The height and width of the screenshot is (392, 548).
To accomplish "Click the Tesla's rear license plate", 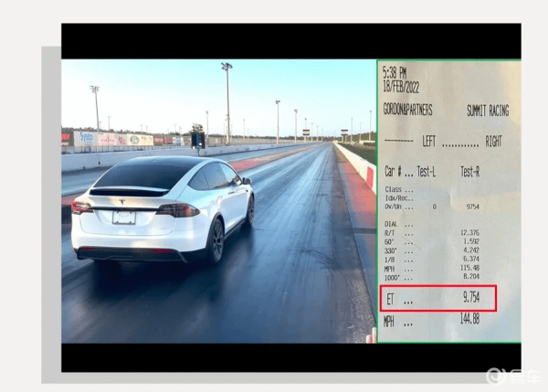I will pos(124,217).
